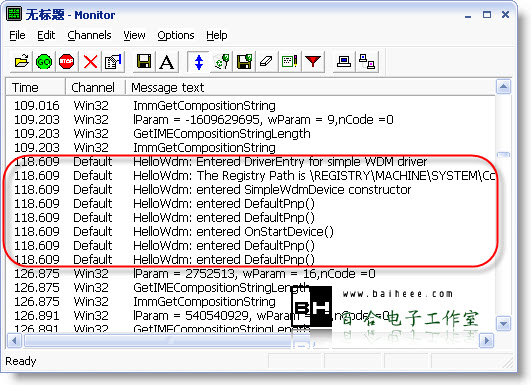Select the 126.875 ImmGetCompositionString row
Image resolution: width=531 pixels, height=385 pixels.
click(x=251, y=301)
